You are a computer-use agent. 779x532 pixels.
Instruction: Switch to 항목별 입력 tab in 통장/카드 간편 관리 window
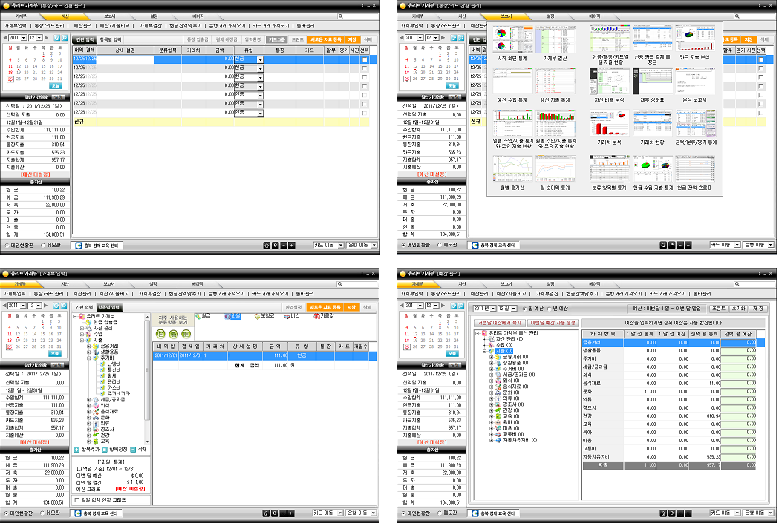coord(110,40)
